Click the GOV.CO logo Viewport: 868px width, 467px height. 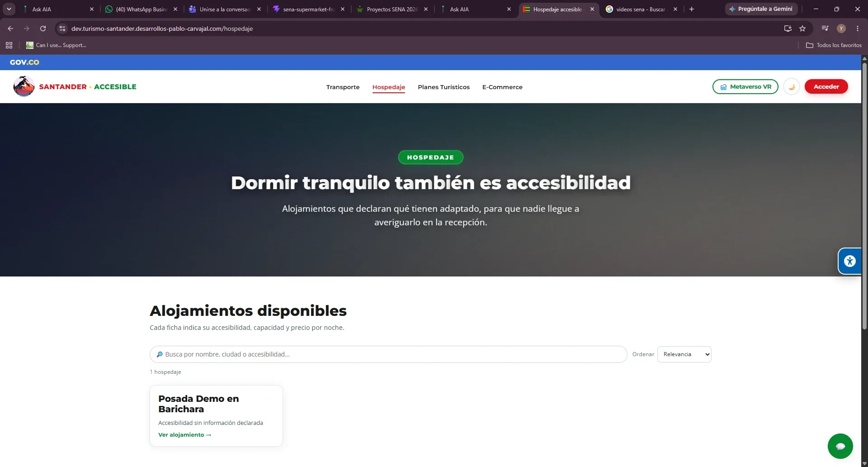[24, 62]
